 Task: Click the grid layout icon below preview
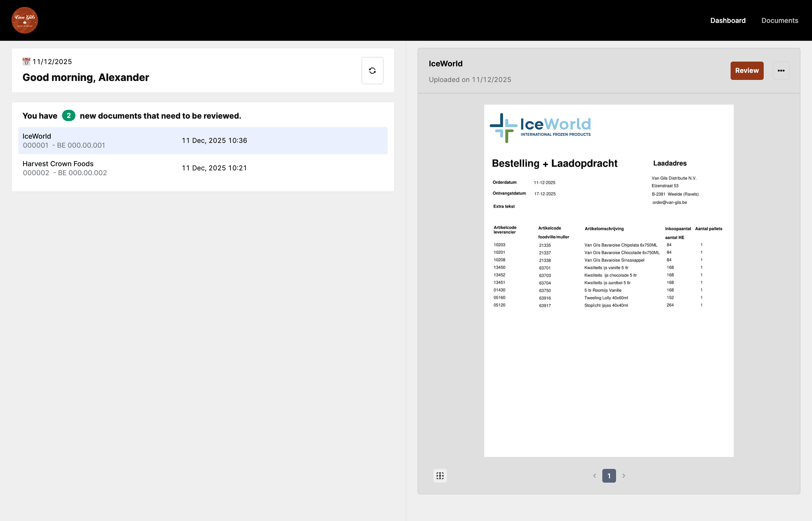point(440,476)
